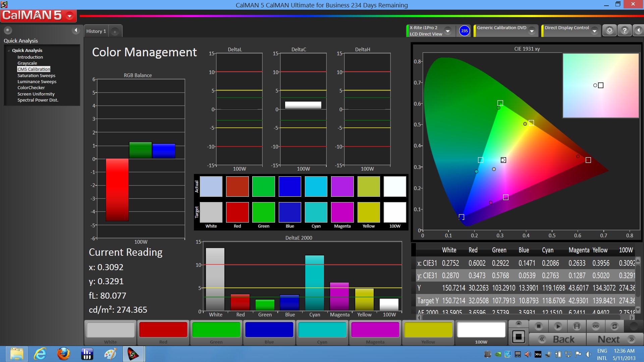This screenshot has width=644, height=362.
Task: Click the single-read bracket icon
Action: [577, 326]
